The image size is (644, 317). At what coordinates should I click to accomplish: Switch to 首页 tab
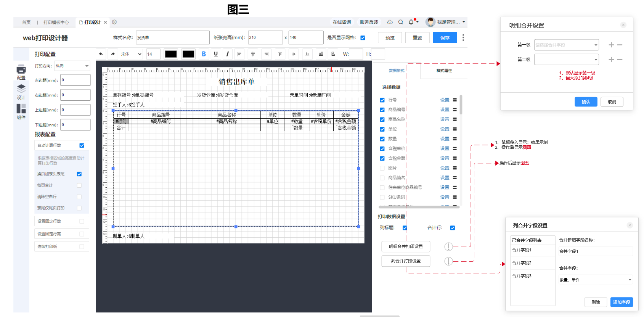(26, 23)
